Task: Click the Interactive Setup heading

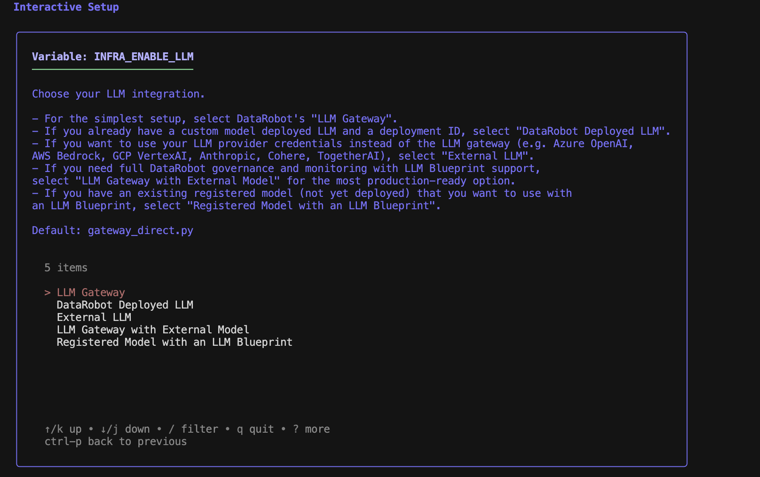Action: (66, 7)
